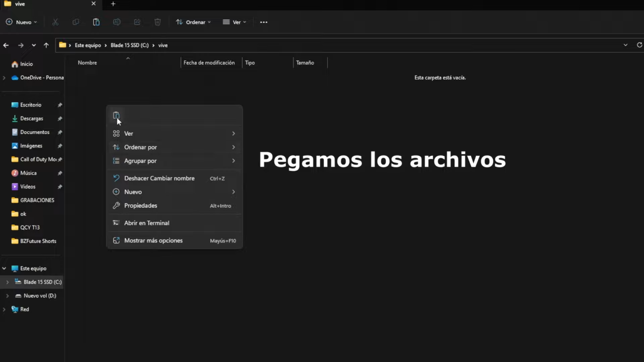The height and width of the screenshot is (362, 644).
Task: Open the Nuevo button in the toolbar
Action: (x=21, y=22)
